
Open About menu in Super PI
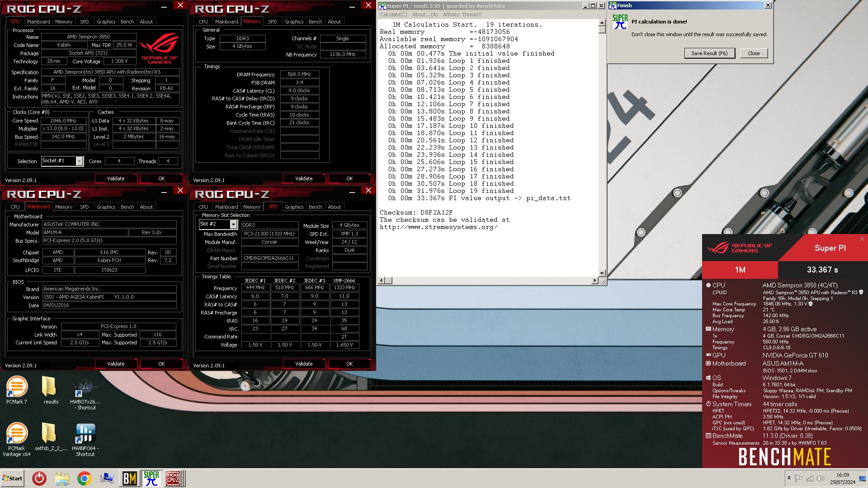pyautogui.click(x=425, y=14)
